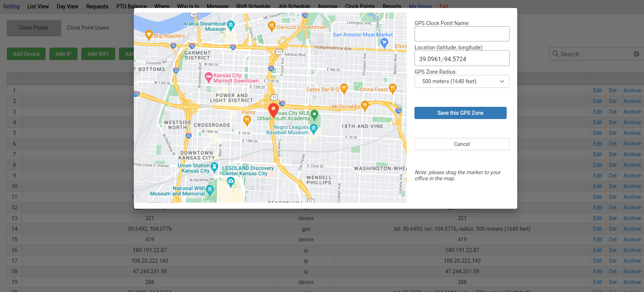
Task: Delete the 419 device row
Action: [612, 240]
